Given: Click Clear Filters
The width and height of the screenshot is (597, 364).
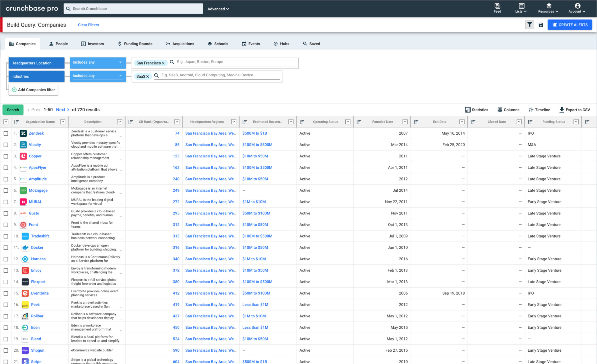Looking at the screenshot, I should click(x=88, y=24).
